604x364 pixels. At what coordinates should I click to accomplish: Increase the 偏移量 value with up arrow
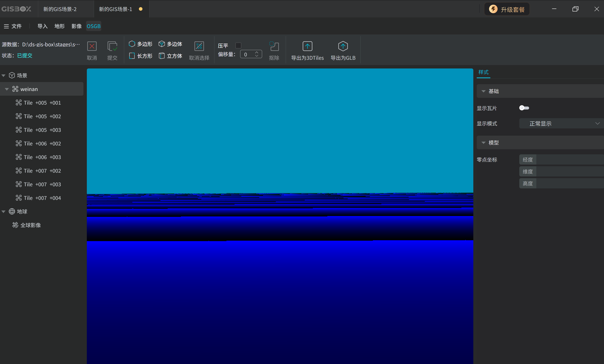pyautogui.click(x=257, y=52)
